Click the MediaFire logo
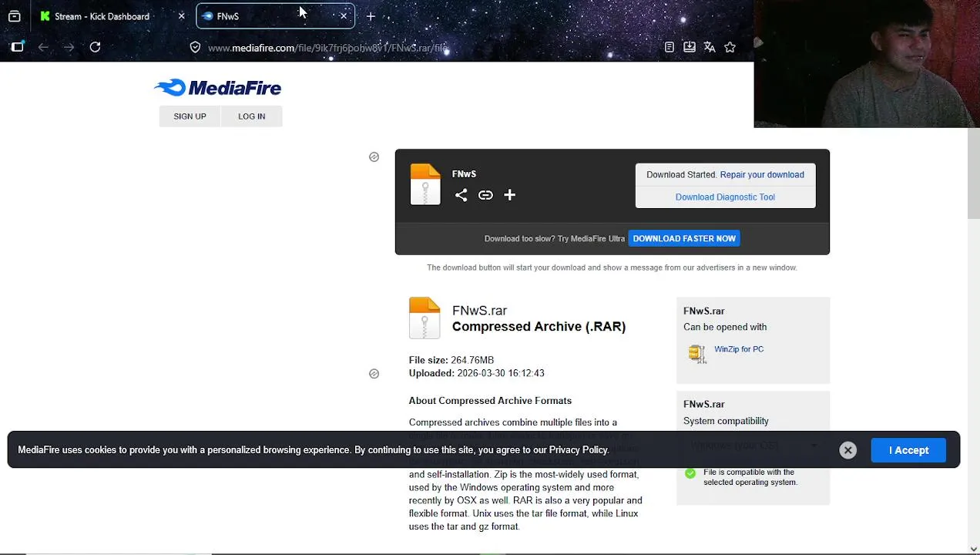Image resolution: width=980 pixels, height=555 pixels. (218, 88)
